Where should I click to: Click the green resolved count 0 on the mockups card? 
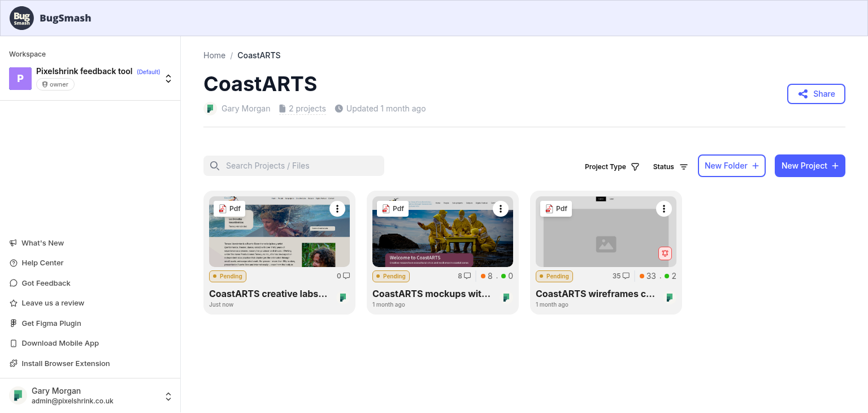(x=507, y=276)
